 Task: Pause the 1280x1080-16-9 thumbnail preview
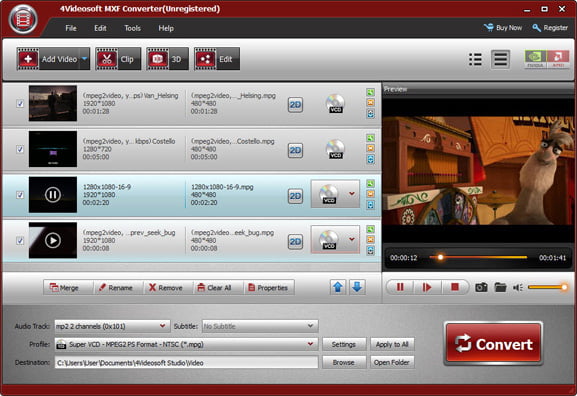tap(53, 195)
